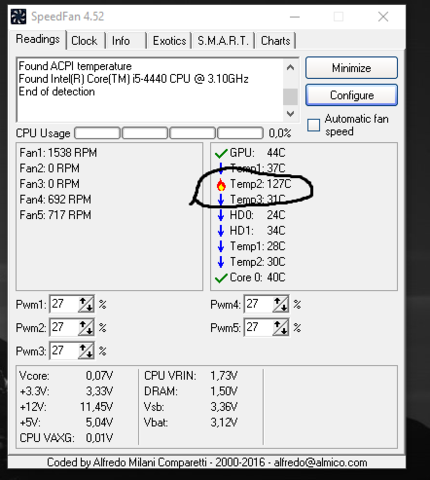Viewport: 430px width, 480px height.
Task: Click the Pwm1 spinner arrows
Action: (x=86, y=304)
